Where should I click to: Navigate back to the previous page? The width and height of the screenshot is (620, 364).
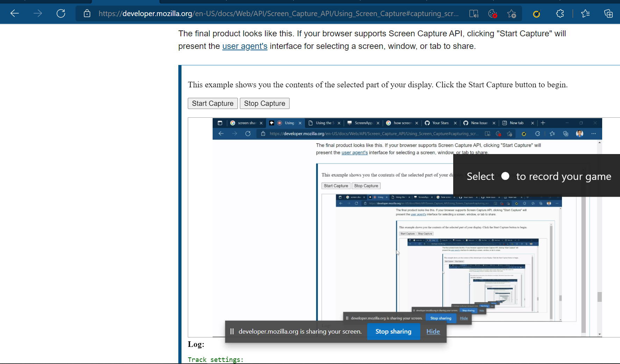pyautogui.click(x=14, y=13)
